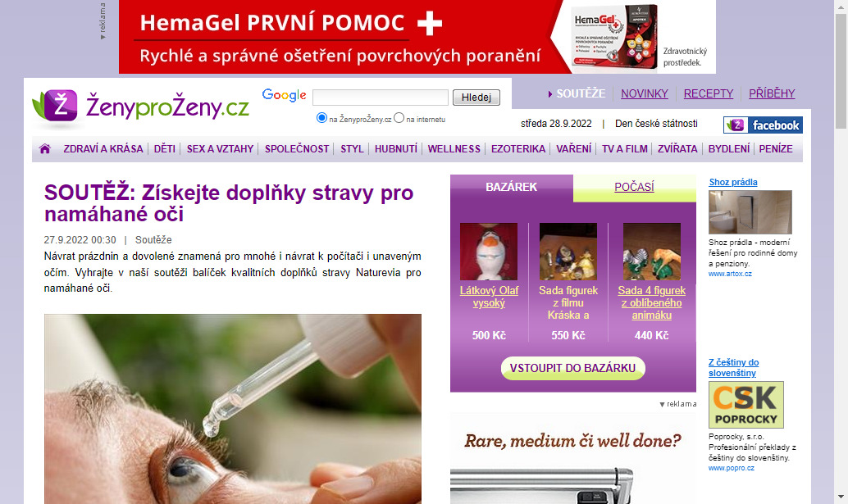Open the EZOTERIKA menu item

[518, 148]
